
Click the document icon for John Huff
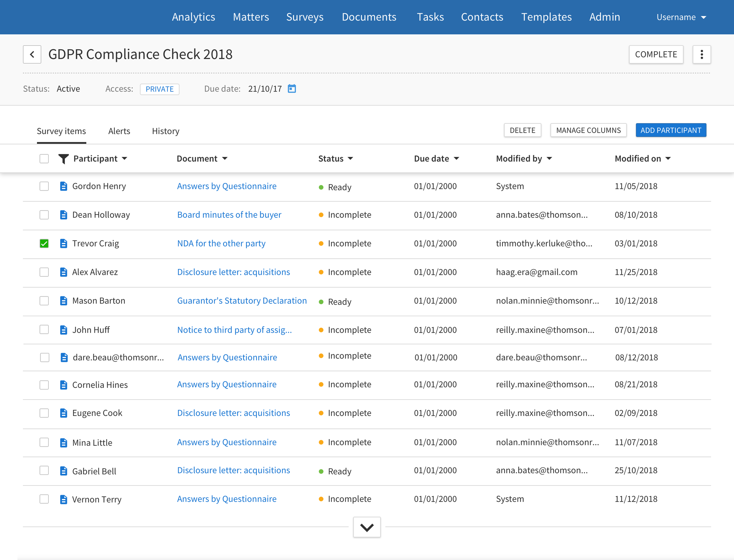63,330
